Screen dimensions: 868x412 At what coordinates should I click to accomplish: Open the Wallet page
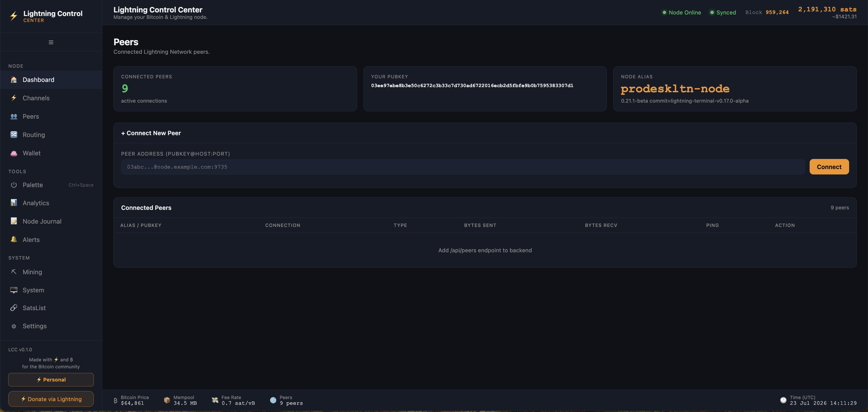point(51,153)
